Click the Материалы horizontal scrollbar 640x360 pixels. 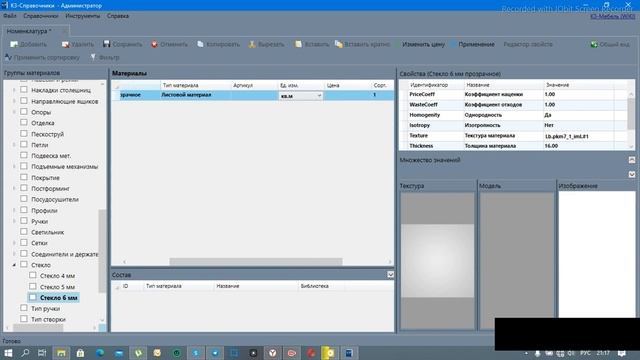tap(256, 262)
